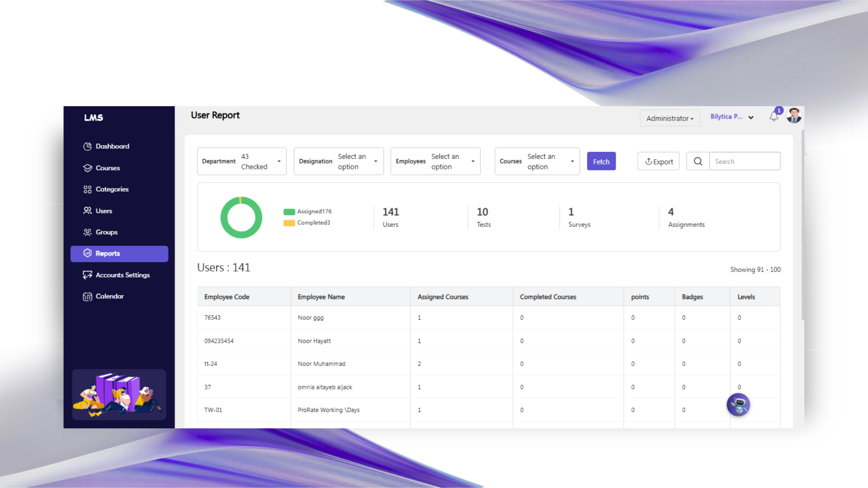Toggle the Assigned legend series
The height and width of the screenshot is (488, 868).
click(307, 211)
